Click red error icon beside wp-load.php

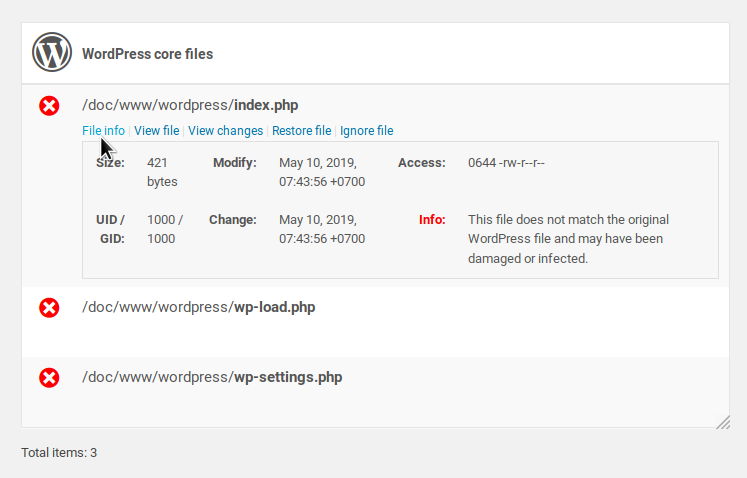pyautogui.click(x=49, y=308)
